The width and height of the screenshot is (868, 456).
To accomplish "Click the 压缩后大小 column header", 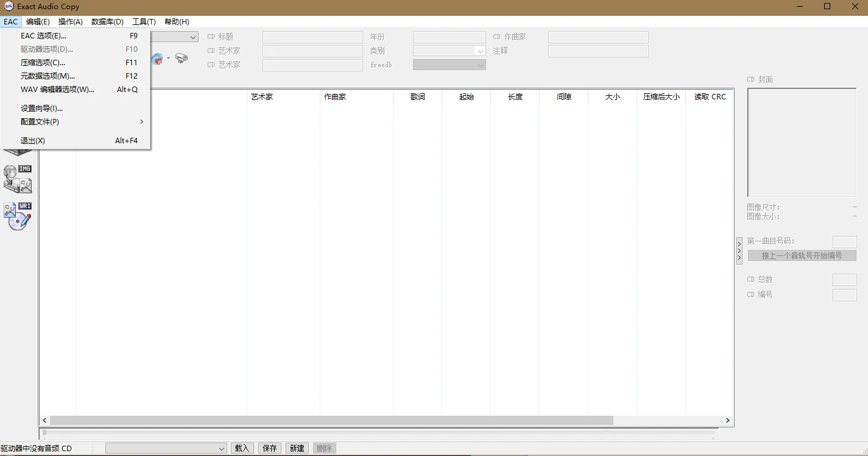I will (662, 97).
